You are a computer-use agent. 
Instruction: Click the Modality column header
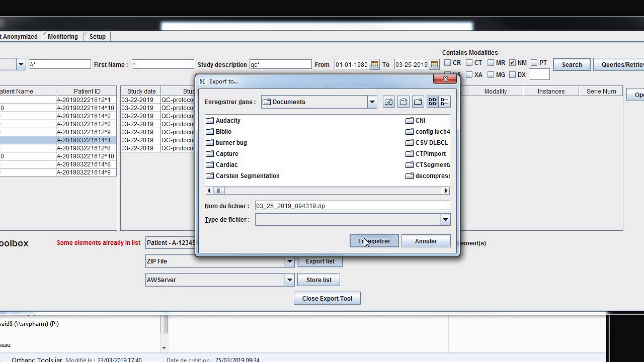495,92
